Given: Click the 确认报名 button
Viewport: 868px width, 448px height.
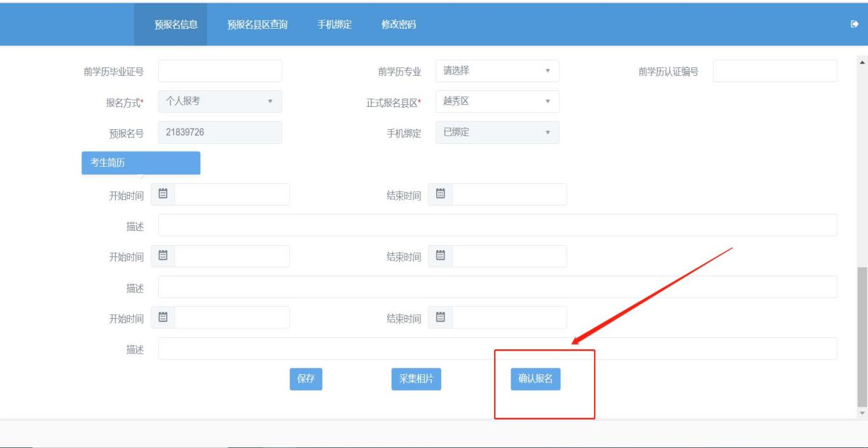Looking at the screenshot, I should (535, 379).
